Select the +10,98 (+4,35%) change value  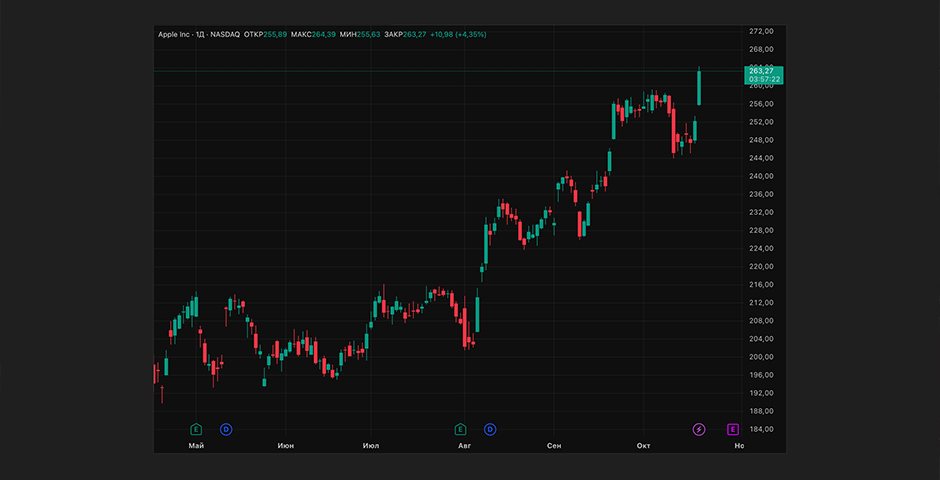point(458,34)
